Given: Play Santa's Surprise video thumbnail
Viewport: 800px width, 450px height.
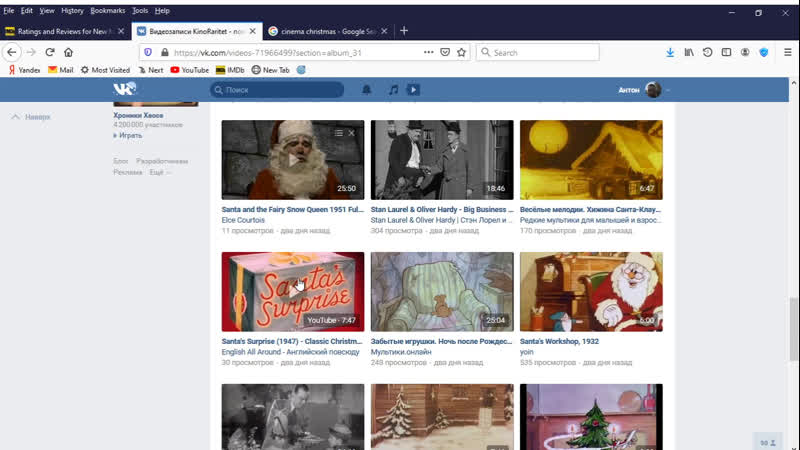Looking at the screenshot, I should click(293, 291).
